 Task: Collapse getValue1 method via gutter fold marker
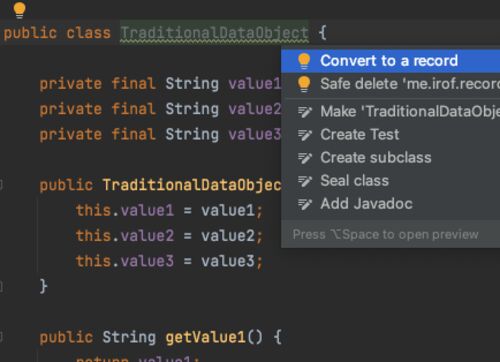tap(1, 337)
